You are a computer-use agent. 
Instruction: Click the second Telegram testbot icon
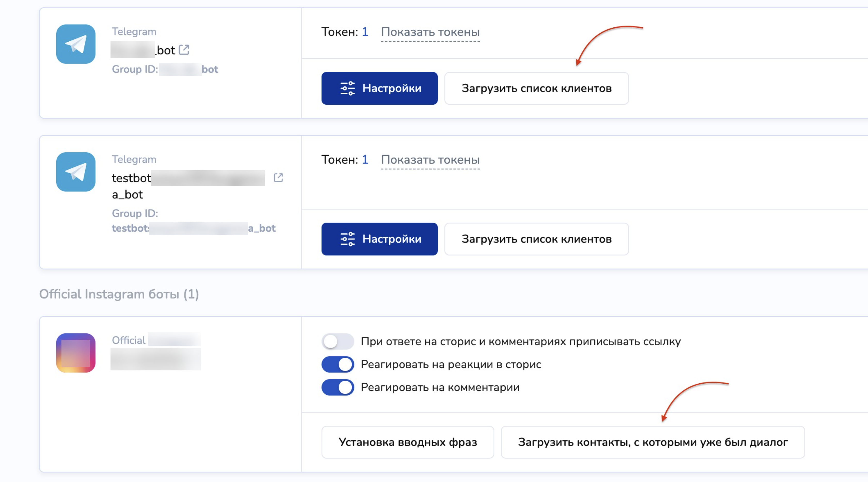pos(75,172)
